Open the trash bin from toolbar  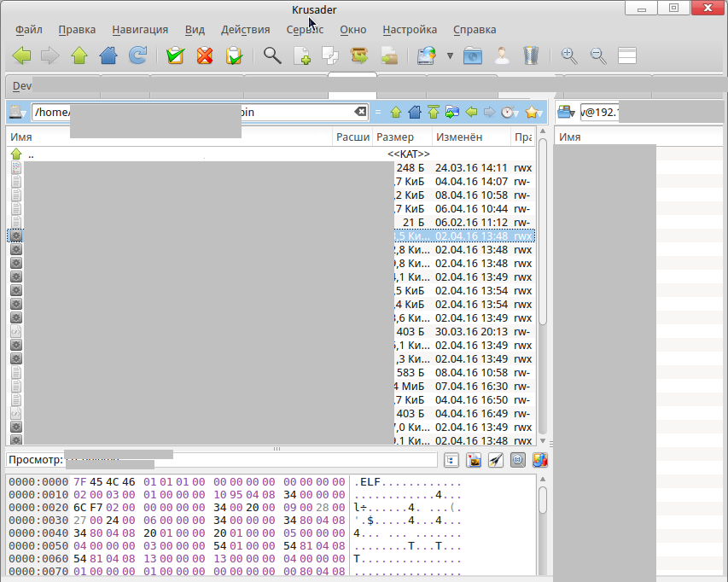[531, 55]
